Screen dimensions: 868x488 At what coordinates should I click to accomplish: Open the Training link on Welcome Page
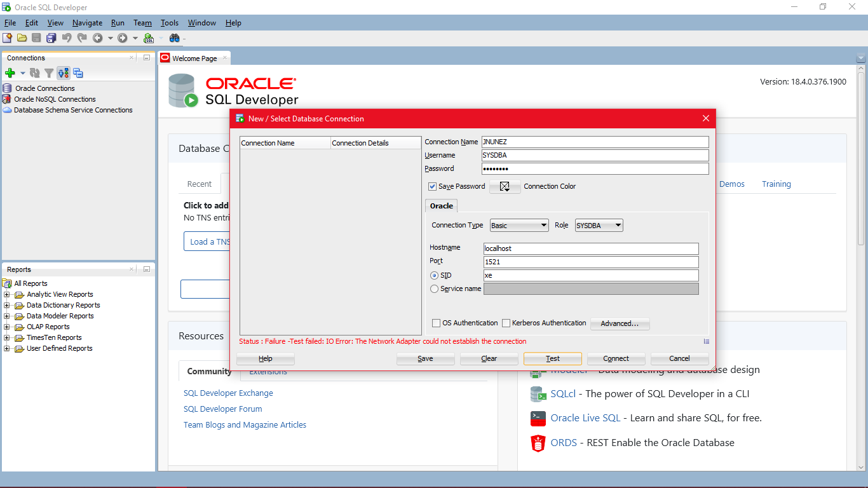point(776,184)
